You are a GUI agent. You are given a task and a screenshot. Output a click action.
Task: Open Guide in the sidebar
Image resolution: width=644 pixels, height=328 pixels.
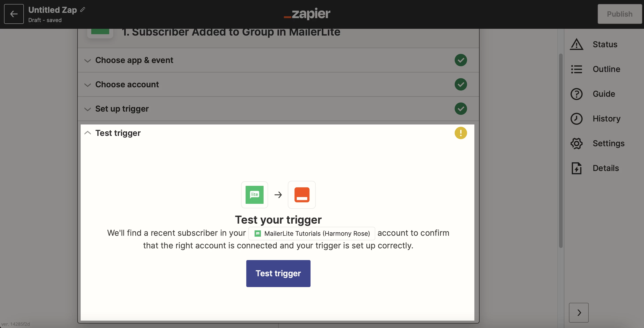coord(604,94)
